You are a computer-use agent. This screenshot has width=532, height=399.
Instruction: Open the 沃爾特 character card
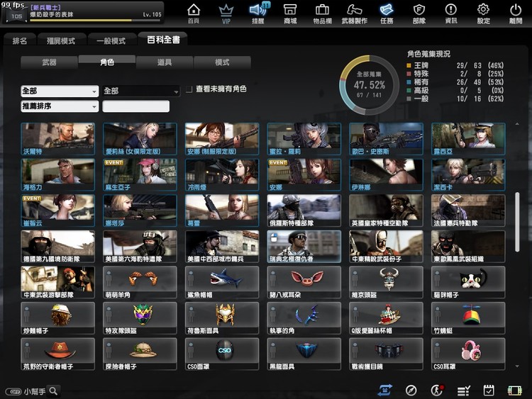(57, 139)
